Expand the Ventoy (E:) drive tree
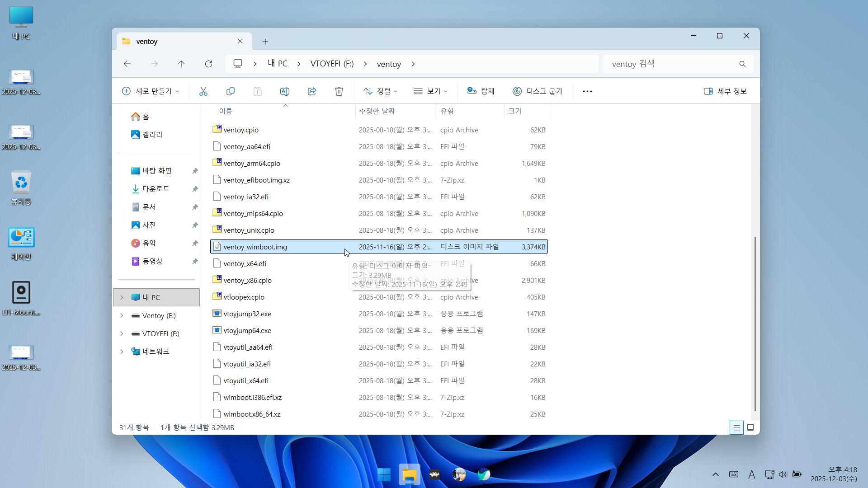868x488 pixels. point(122,315)
